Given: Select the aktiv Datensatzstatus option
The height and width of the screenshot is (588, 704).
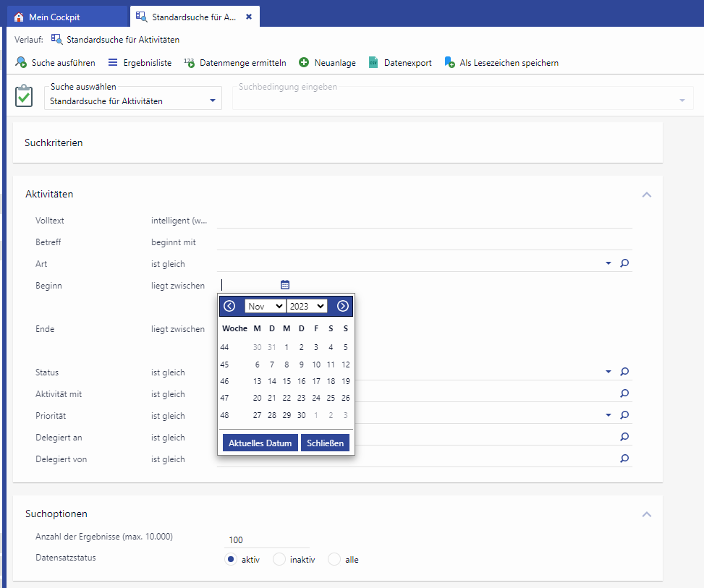Looking at the screenshot, I should (x=231, y=559).
